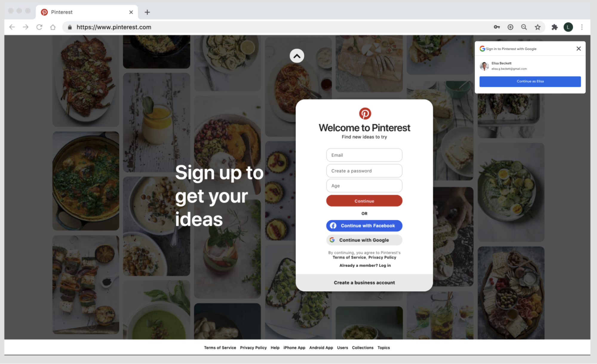This screenshot has height=364, width=597.
Task: Click the Google sign-in icon in popup
Action: coord(482,48)
